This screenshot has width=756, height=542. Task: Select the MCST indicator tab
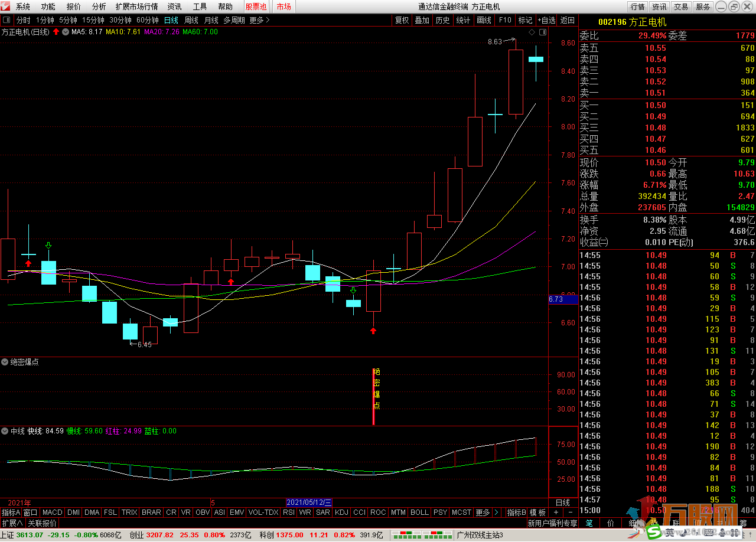click(462, 512)
